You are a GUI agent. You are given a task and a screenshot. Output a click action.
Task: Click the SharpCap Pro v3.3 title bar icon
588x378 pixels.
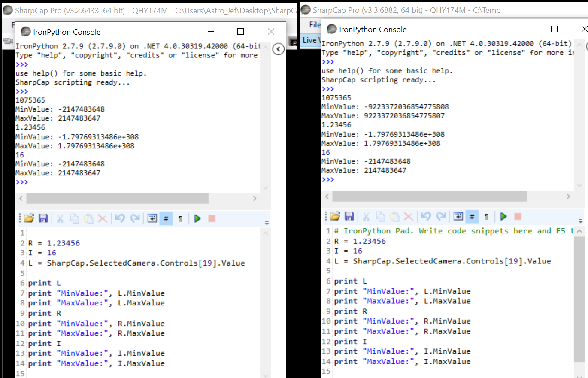click(x=306, y=10)
